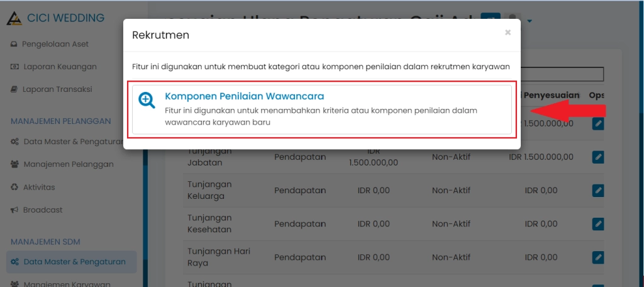
Task: Open Laporan Transaksi in the sidebar
Action: click(52, 89)
